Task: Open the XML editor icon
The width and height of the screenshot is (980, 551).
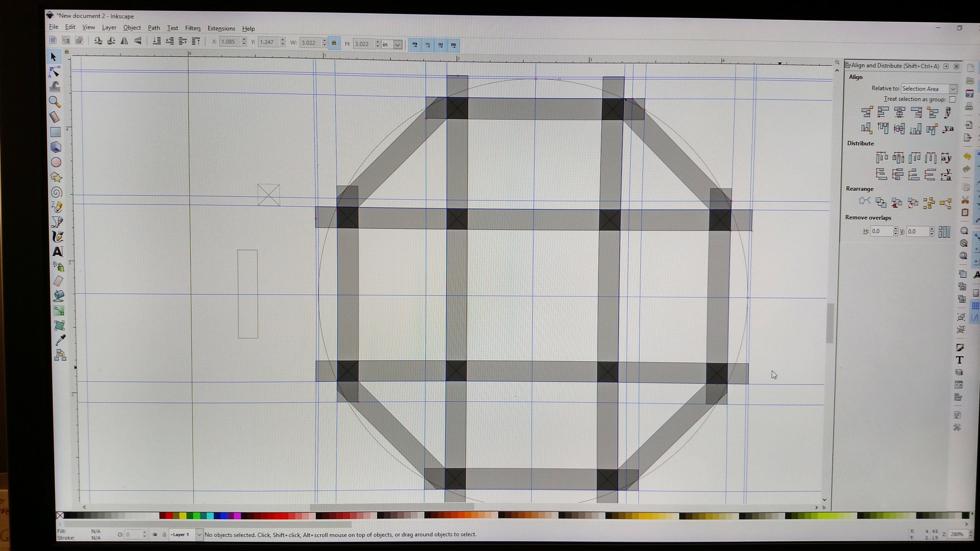Action: (959, 385)
